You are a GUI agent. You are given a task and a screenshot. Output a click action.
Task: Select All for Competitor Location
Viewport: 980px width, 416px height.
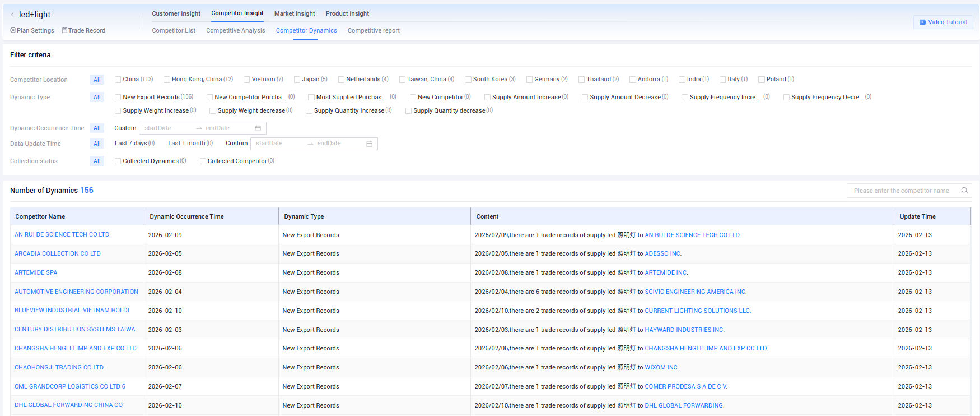point(97,80)
